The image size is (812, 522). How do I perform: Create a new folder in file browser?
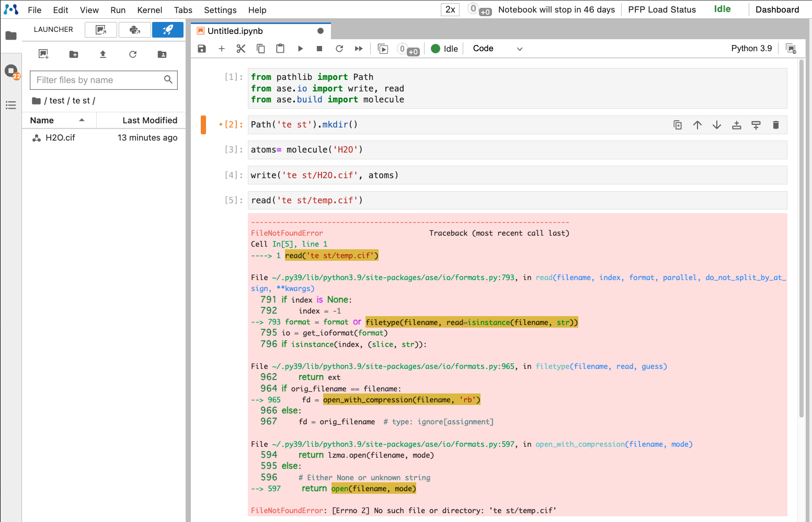click(74, 54)
